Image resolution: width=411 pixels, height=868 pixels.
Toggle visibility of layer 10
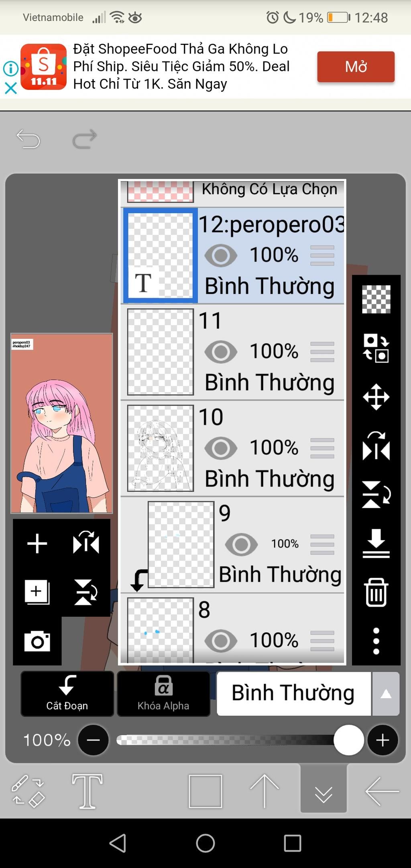(x=221, y=448)
